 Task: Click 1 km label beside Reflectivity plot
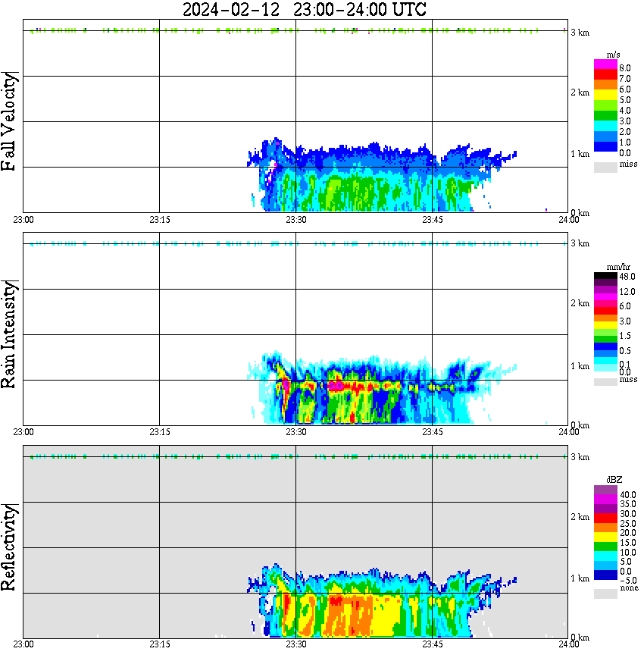(580, 578)
